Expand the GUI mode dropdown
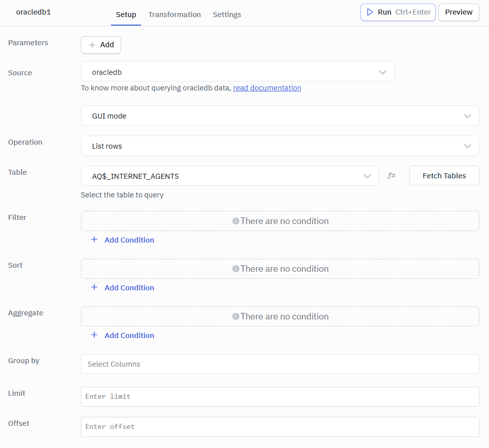Image resolution: width=489 pixels, height=448 pixels. (x=280, y=116)
